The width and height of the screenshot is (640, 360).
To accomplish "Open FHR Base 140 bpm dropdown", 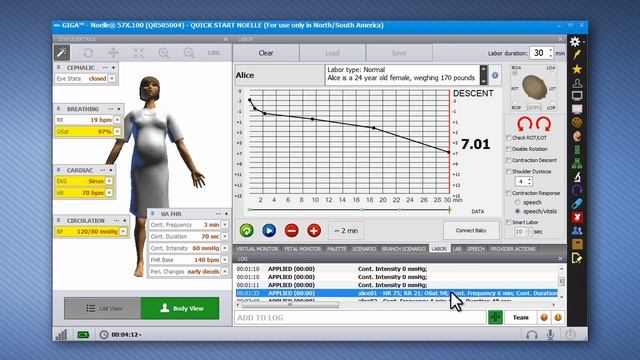I will point(225,260).
